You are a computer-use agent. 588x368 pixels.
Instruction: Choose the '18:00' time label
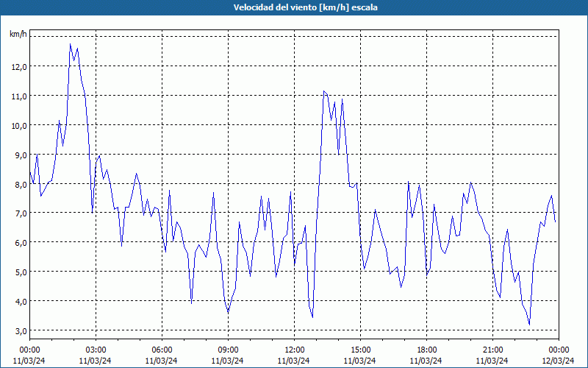[x=426, y=350]
